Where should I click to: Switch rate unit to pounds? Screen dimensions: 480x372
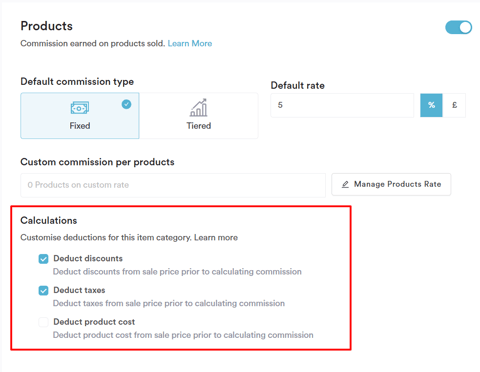click(x=454, y=105)
